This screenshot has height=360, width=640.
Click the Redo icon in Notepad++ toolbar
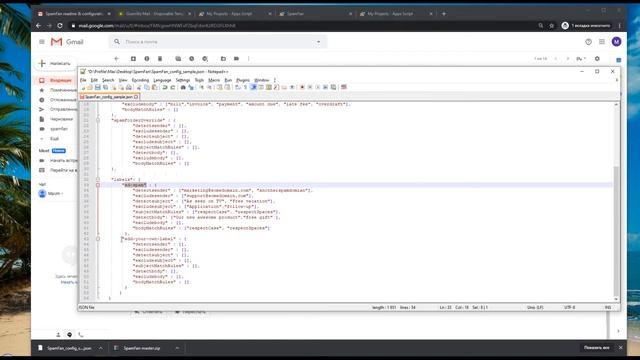pos(173,87)
